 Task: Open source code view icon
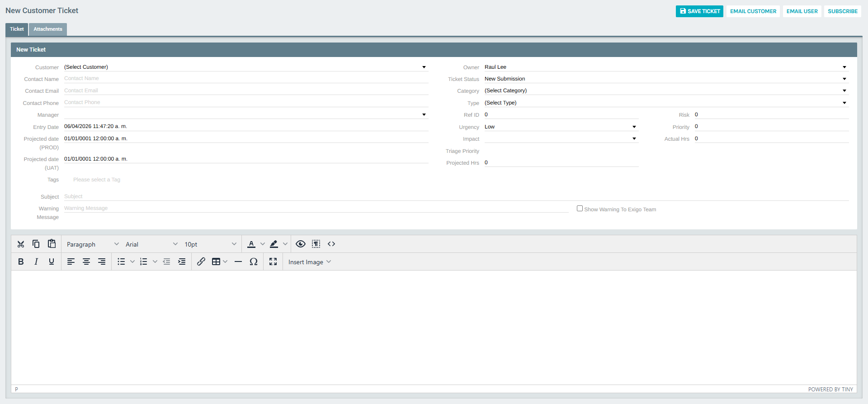(x=331, y=244)
